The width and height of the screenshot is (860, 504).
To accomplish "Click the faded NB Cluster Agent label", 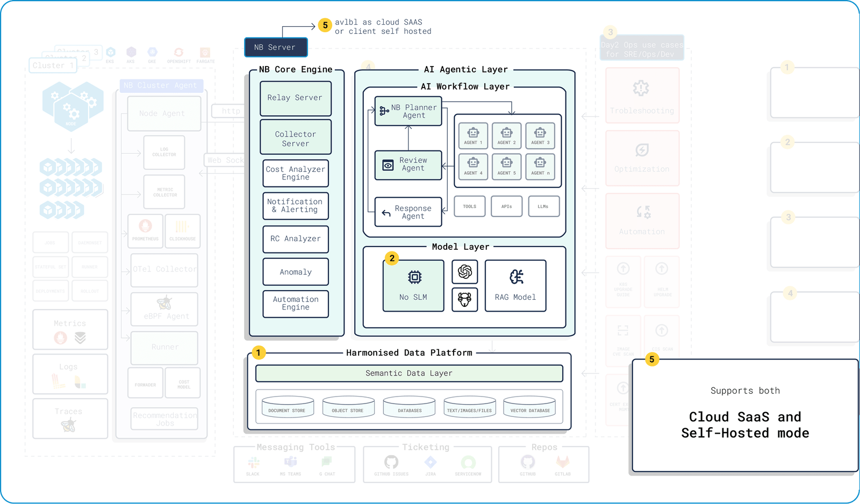I will coord(160,85).
